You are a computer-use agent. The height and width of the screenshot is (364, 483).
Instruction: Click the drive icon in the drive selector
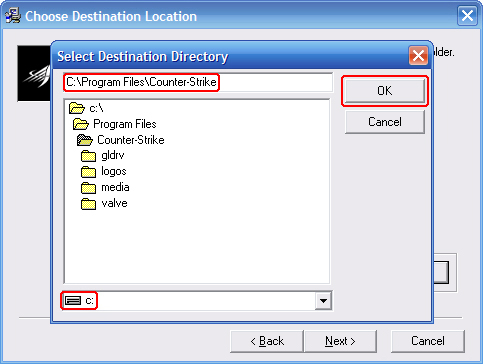click(73, 301)
